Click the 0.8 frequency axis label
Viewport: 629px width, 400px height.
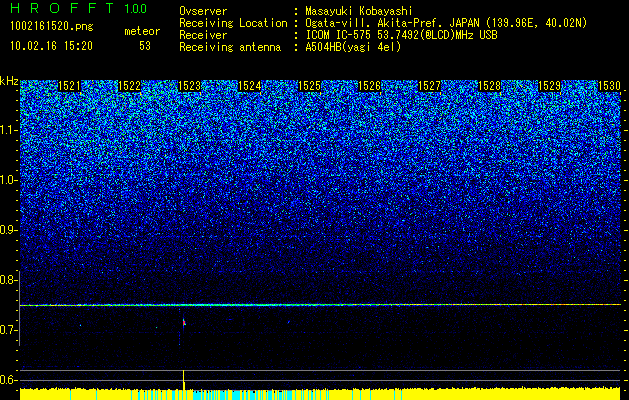pos(9,280)
